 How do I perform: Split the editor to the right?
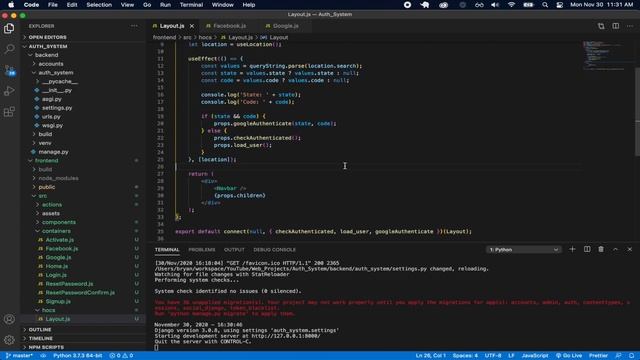coord(616,26)
